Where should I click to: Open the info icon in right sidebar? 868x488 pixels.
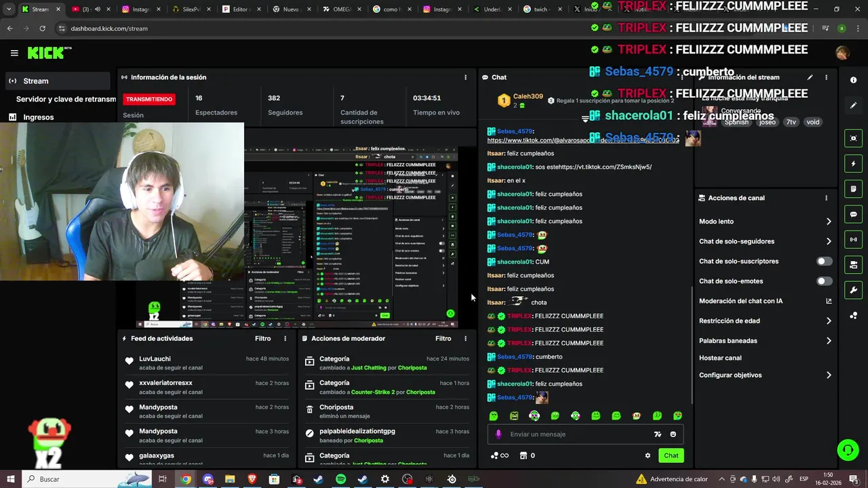(853, 80)
